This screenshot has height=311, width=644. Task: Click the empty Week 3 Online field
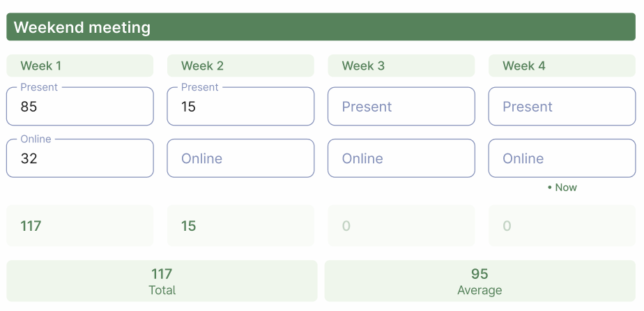pos(401,158)
